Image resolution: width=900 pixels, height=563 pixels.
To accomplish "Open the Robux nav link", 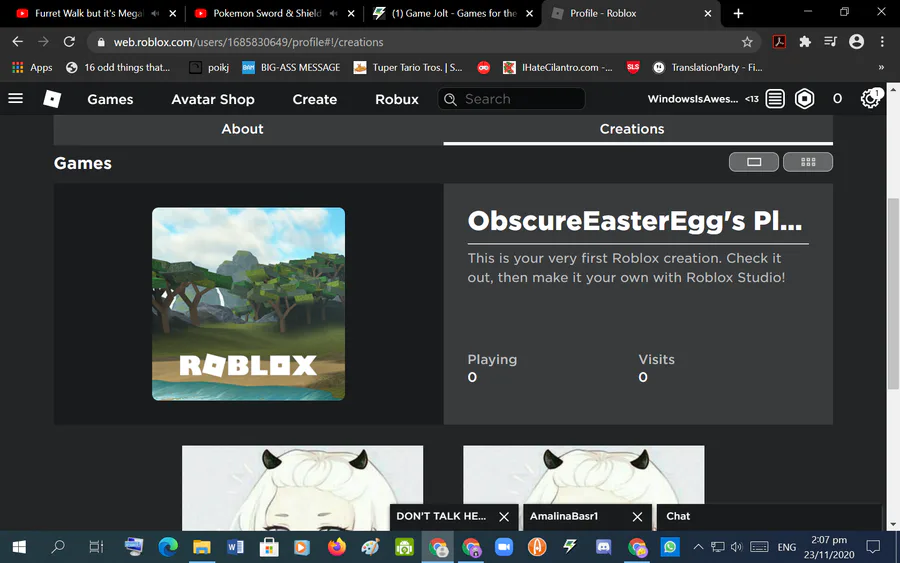I will [x=397, y=99].
